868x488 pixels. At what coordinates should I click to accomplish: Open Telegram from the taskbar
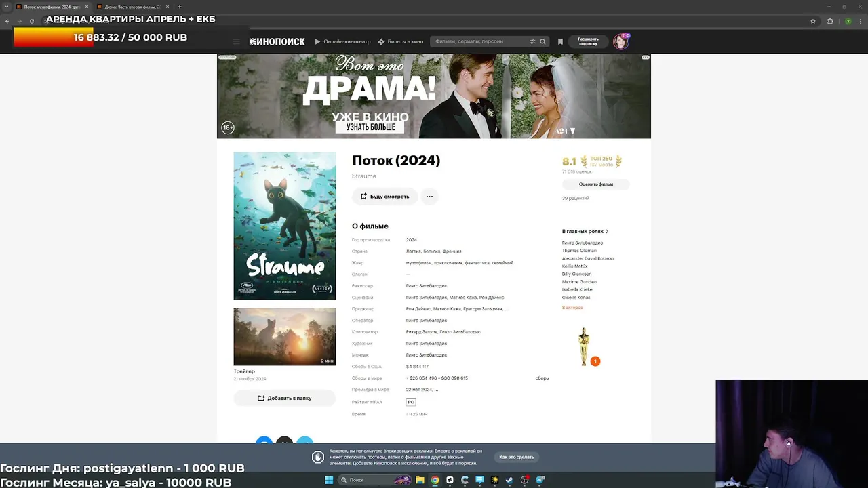tap(540, 480)
